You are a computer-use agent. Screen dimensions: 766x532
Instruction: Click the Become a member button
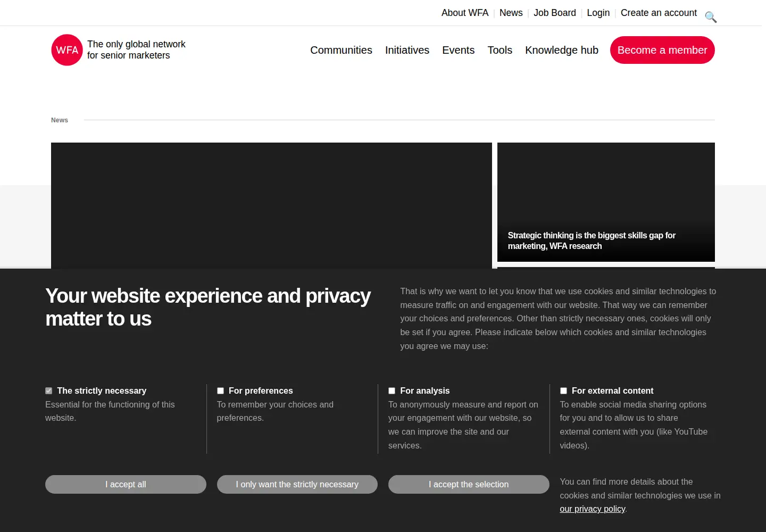[x=662, y=50]
